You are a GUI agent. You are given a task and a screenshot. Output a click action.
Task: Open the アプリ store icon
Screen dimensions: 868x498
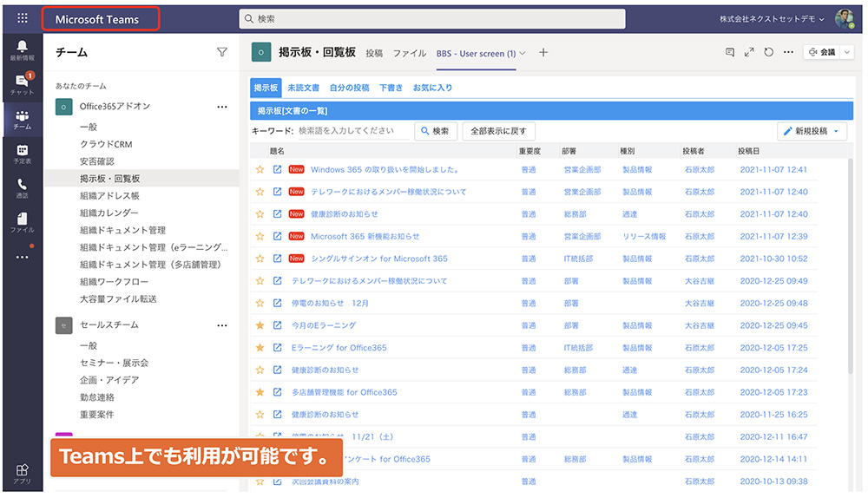tap(23, 474)
